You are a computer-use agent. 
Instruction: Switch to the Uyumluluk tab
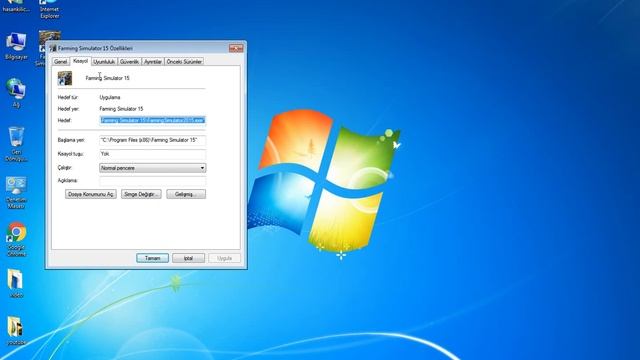pyautogui.click(x=104, y=62)
